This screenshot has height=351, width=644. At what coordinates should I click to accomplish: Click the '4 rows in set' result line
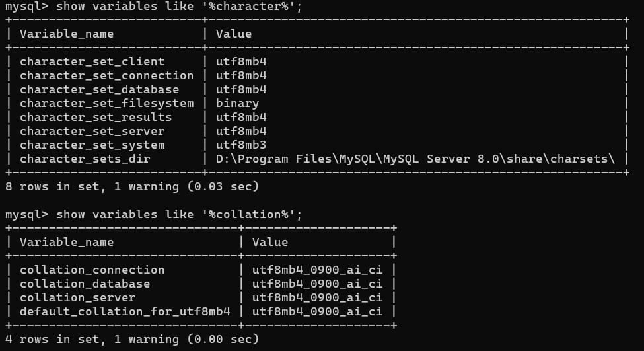click(x=131, y=339)
